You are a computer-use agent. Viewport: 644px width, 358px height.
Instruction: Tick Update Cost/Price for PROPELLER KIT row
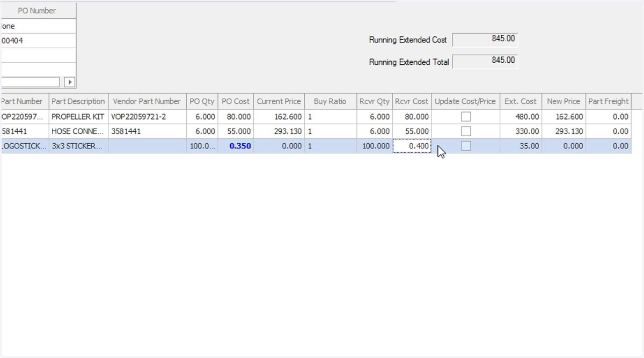pos(466,116)
